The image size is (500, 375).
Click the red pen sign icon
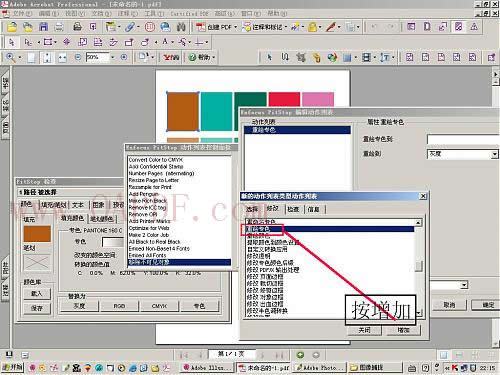tap(330, 27)
